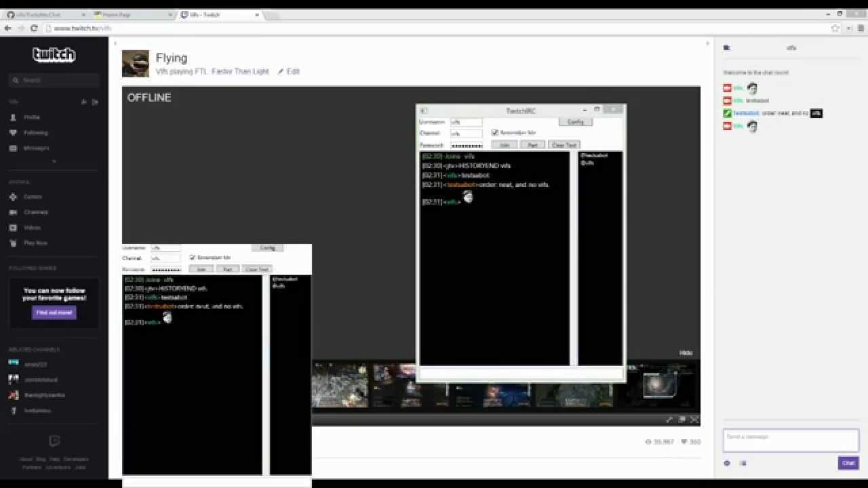Go back with browser back arrow
The height and width of the screenshot is (488, 868).
8,28
